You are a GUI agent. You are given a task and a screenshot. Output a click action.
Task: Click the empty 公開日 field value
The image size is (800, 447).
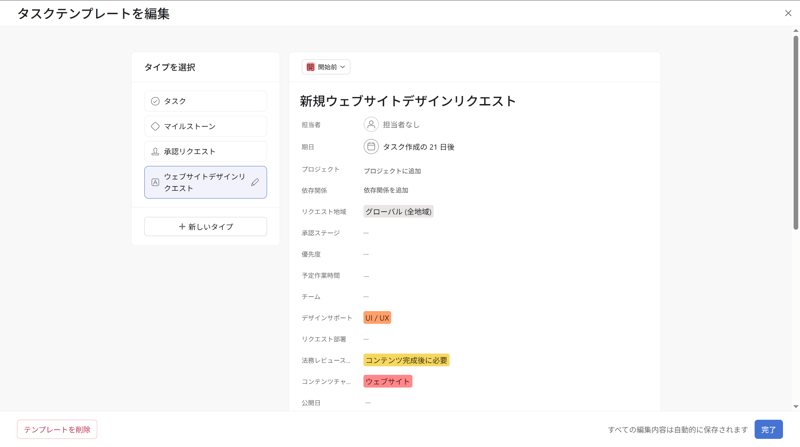click(367, 403)
